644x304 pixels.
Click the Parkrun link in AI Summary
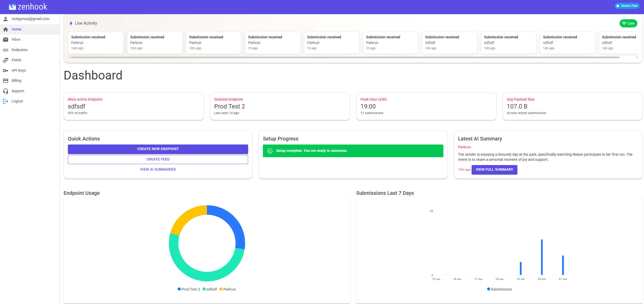click(x=464, y=147)
